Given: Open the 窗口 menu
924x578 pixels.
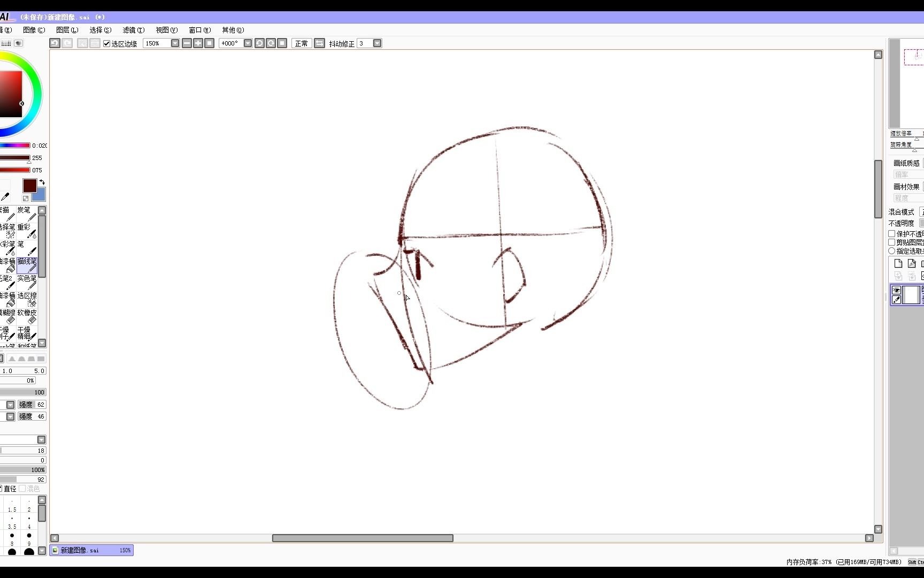Looking at the screenshot, I should 199,30.
